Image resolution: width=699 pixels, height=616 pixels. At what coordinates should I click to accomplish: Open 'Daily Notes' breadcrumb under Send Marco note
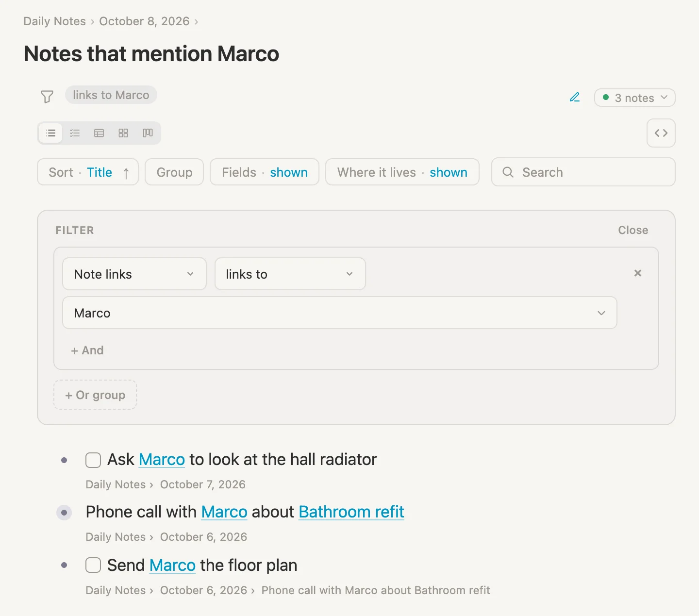116,590
